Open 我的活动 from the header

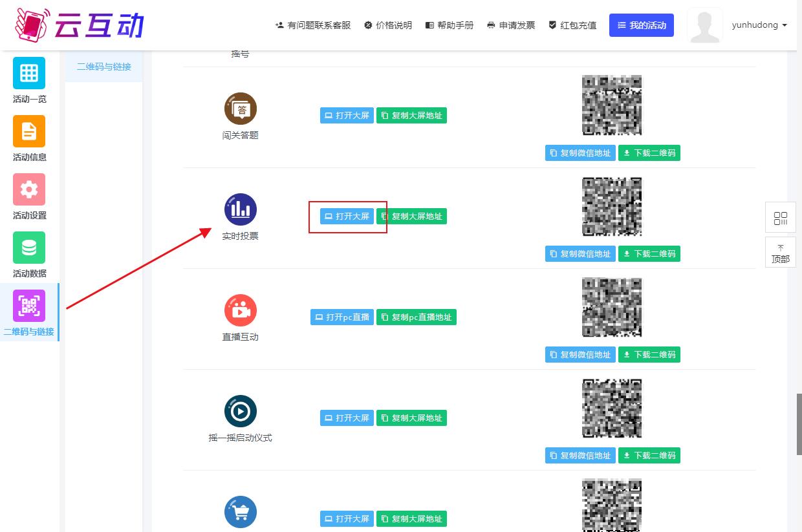642,25
